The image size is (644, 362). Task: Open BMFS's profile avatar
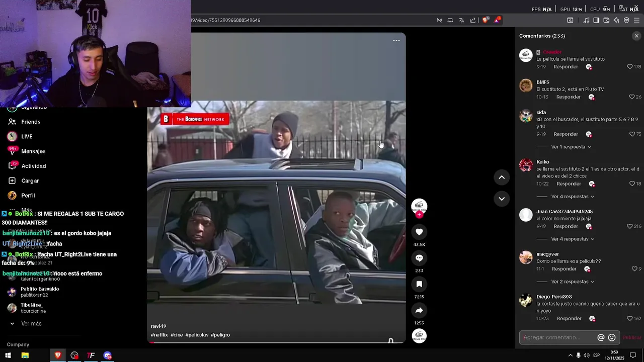coord(526,85)
